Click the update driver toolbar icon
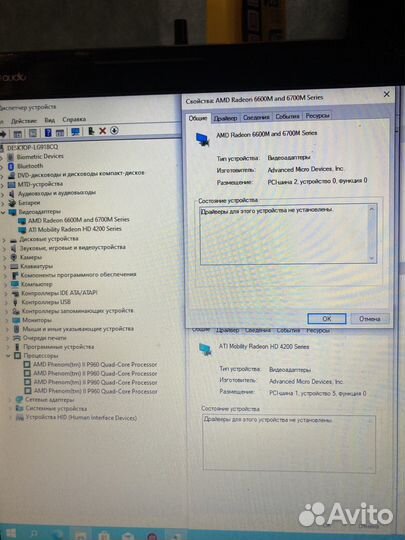Image resolution: width=405 pixels, height=540 pixels. click(91, 131)
